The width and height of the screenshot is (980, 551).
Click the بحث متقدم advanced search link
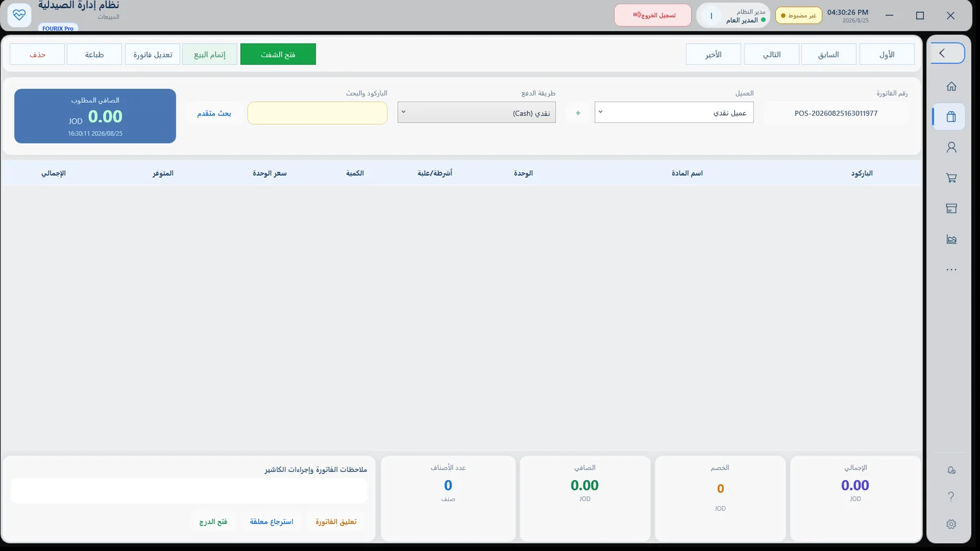tap(214, 113)
